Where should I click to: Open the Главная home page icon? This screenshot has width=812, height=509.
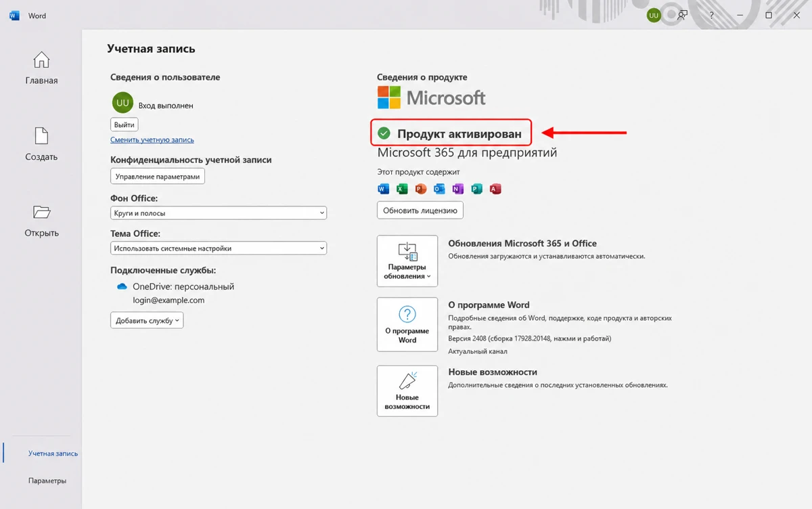[x=41, y=60]
